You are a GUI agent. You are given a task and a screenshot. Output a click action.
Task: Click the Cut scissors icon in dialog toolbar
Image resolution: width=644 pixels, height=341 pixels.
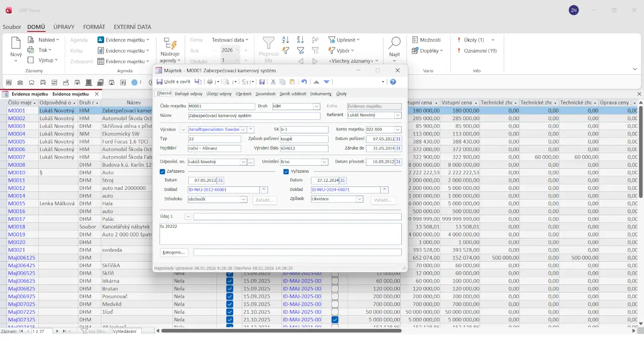tap(273, 82)
